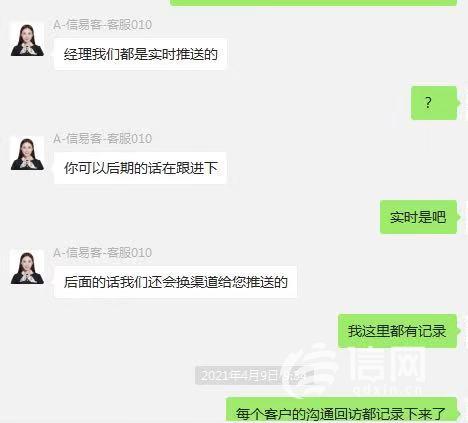This screenshot has width=468, height=423.
Task: Select avatar beside 后面的话我们还会换渠道 message
Action: (27, 267)
